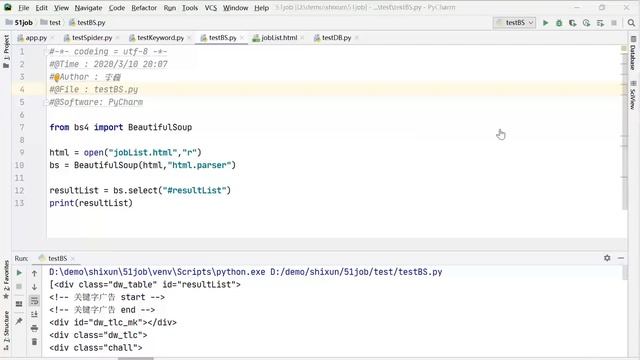Open the Edit menu
Viewport: 640px width, 360px height.
point(42,8)
